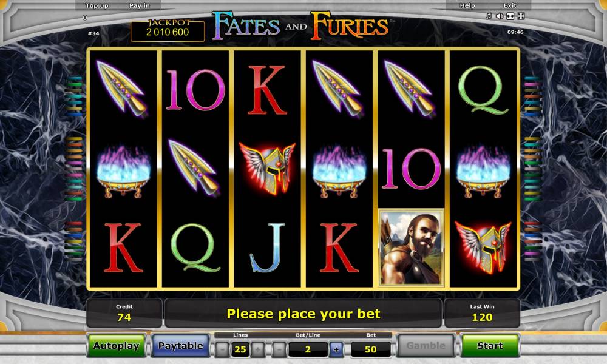Open the Top up option
This screenshot has width=607, height=364.
[x=97, y=5]
